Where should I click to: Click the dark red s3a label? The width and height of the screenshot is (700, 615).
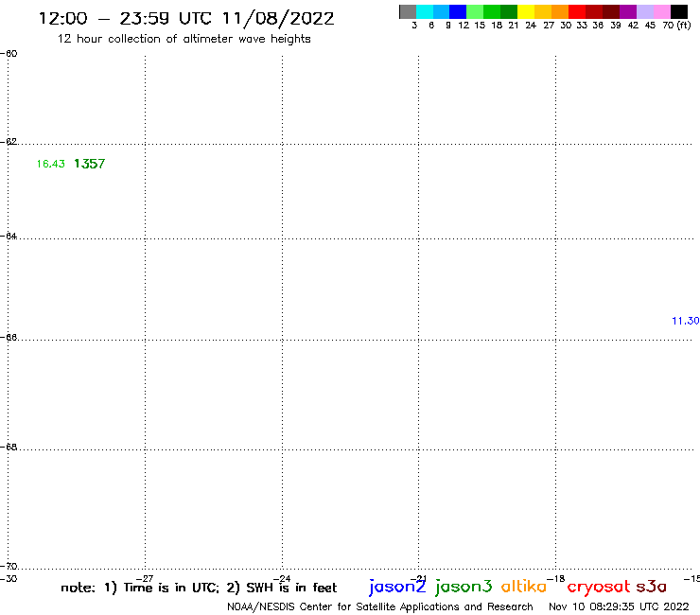coord(651,587)
